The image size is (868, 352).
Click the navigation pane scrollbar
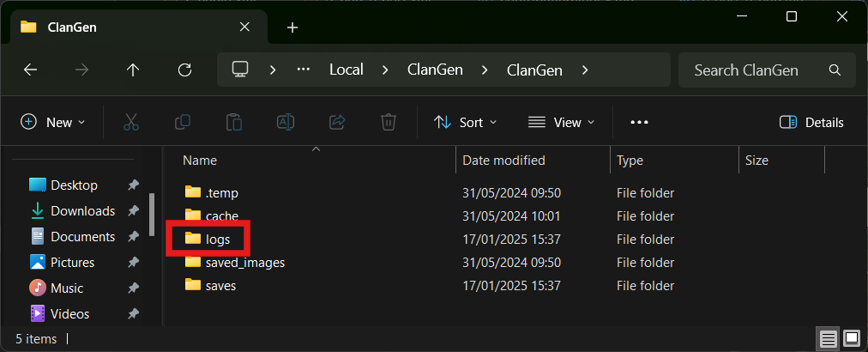pos(152,215)
